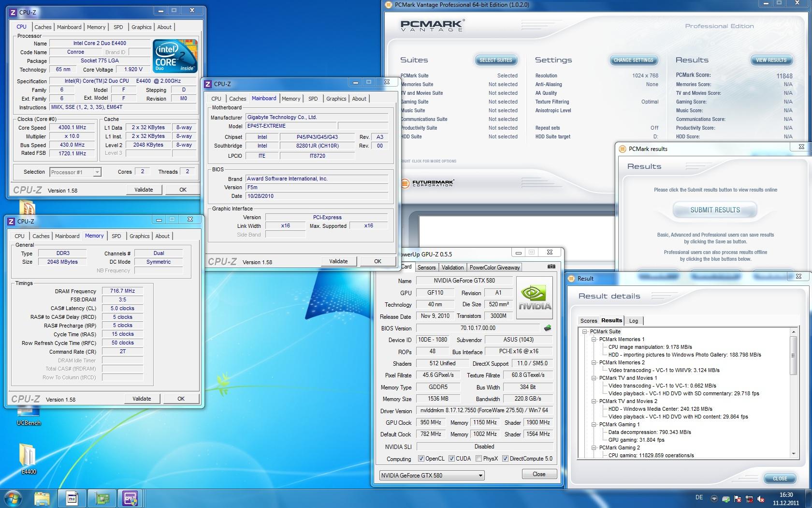
Task: Switch to Sensors tab in GPU-Z
Action: [426, 268]
